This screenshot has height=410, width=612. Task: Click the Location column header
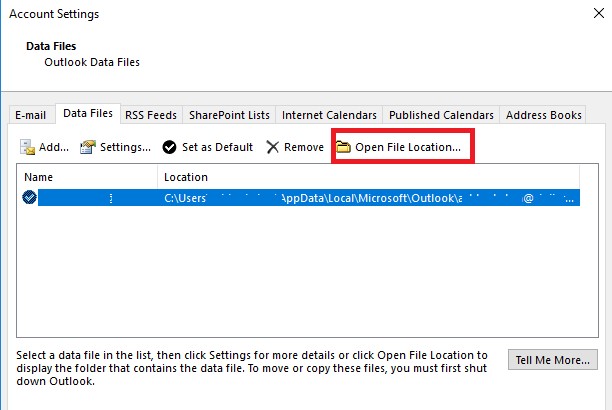pos(186,177)
